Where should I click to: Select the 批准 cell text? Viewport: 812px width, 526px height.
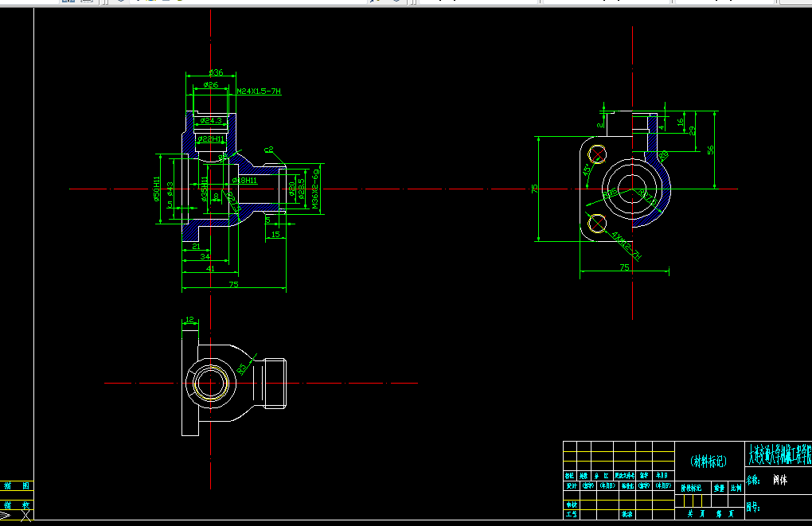(627, 514)
